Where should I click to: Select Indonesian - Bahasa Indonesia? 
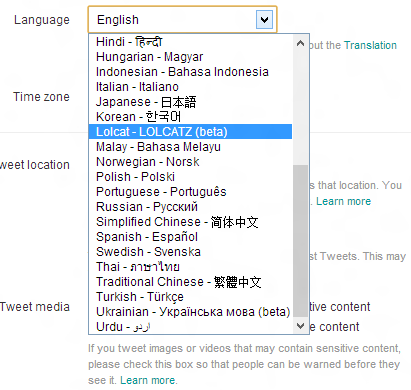(190, 72)
